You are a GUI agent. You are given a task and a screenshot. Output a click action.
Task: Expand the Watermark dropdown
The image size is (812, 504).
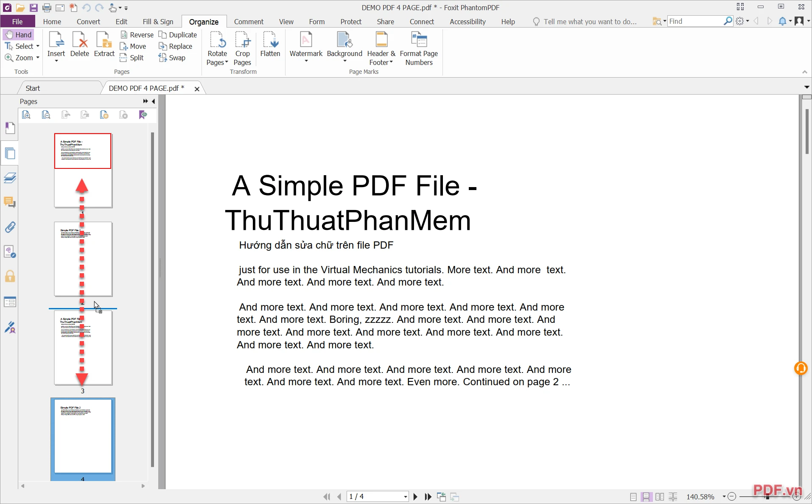(x=306, y=61)
